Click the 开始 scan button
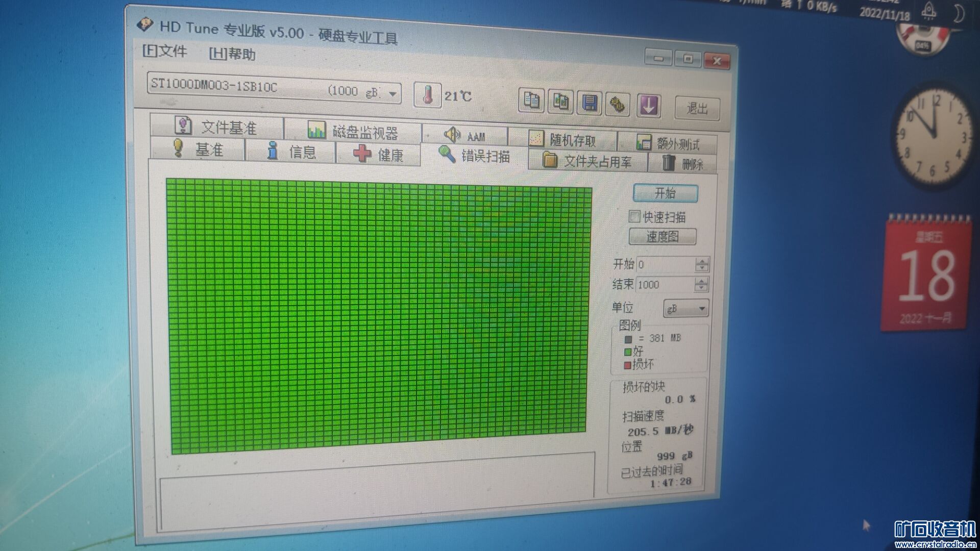Viewport: 980px width, 551px height. pyautogui.click(x=665, y=193)
